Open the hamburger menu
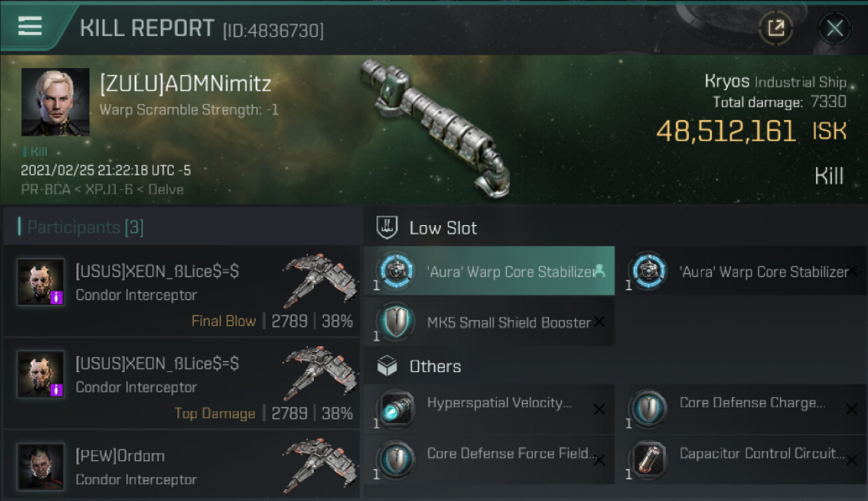868x501 pixels. pyautogui.click(x=30, y=27)
